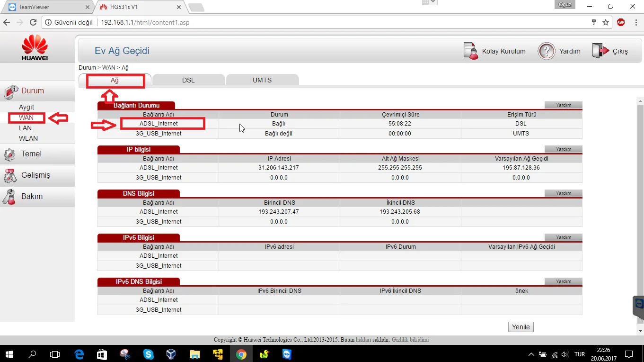Click the subnet mask 255.255.255.255

click(400, 168)
